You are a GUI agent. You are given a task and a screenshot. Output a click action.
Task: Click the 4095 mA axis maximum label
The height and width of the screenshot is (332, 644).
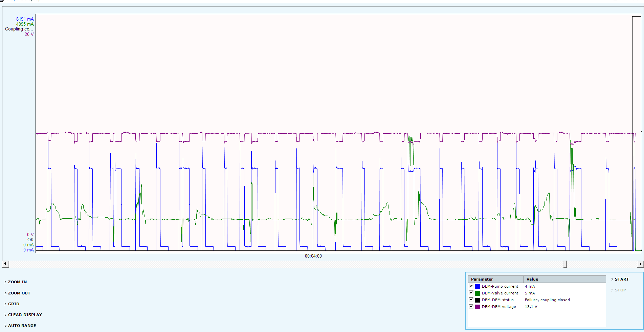pyautogui.click(x=25, y=24)
